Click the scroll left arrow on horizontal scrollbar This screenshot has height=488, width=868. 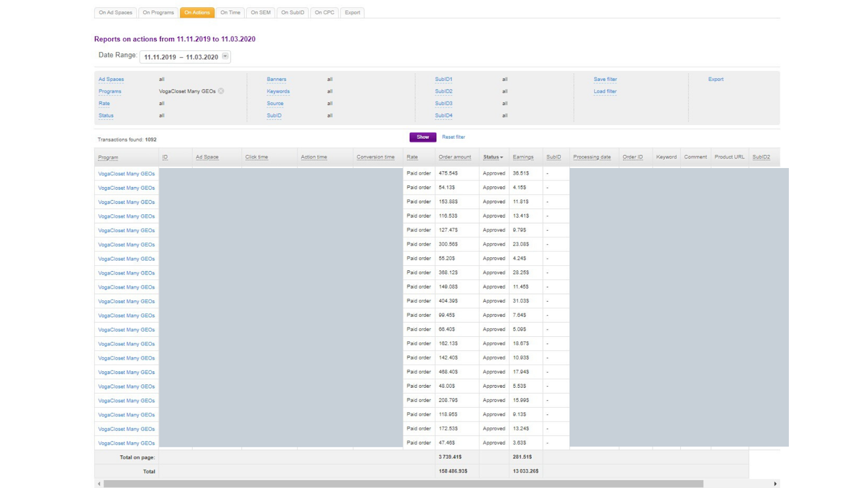coord(99,484)
